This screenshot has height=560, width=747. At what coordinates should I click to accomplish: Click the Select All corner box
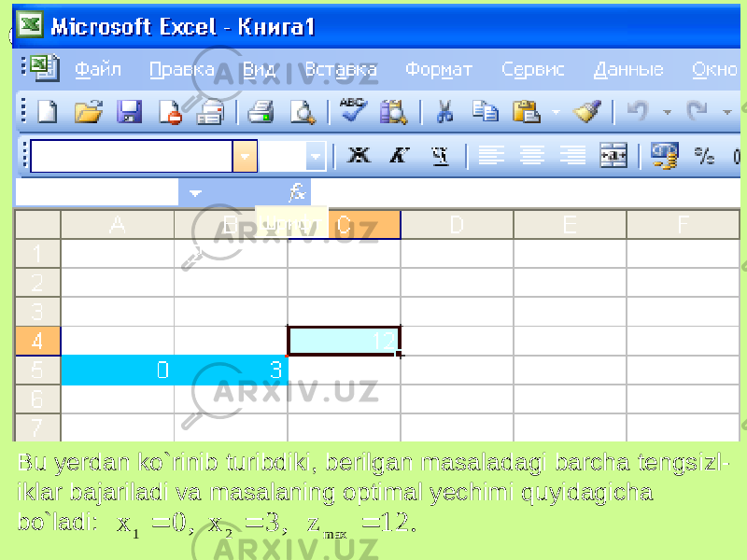pyautogui.click(x=37, y=224)
